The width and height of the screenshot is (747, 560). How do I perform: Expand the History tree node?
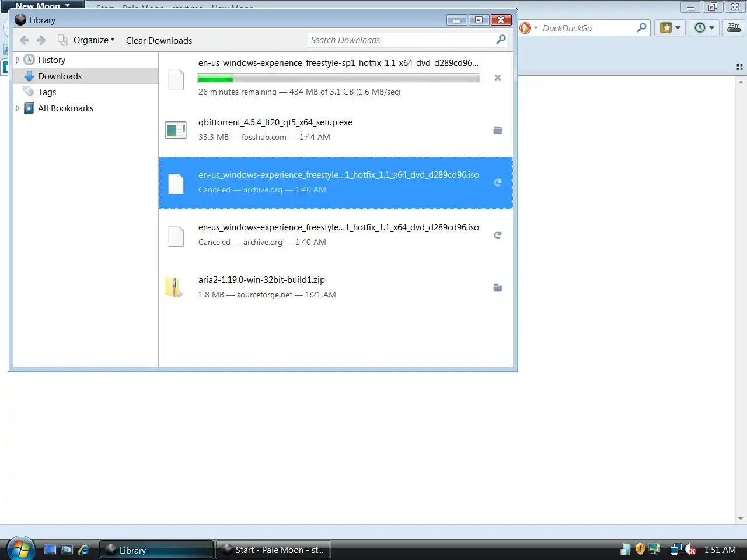pos(18,60)
